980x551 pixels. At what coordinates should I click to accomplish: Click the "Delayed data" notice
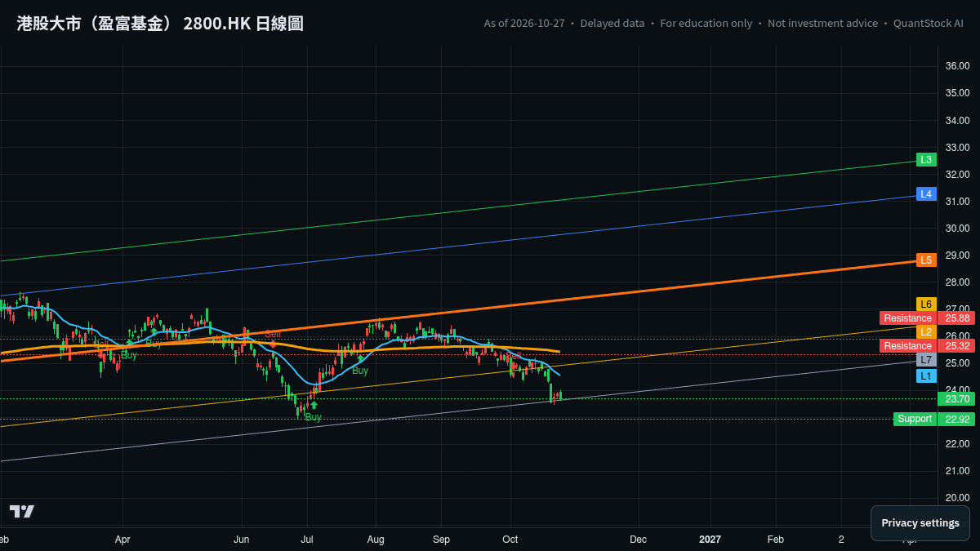[612, 23]
